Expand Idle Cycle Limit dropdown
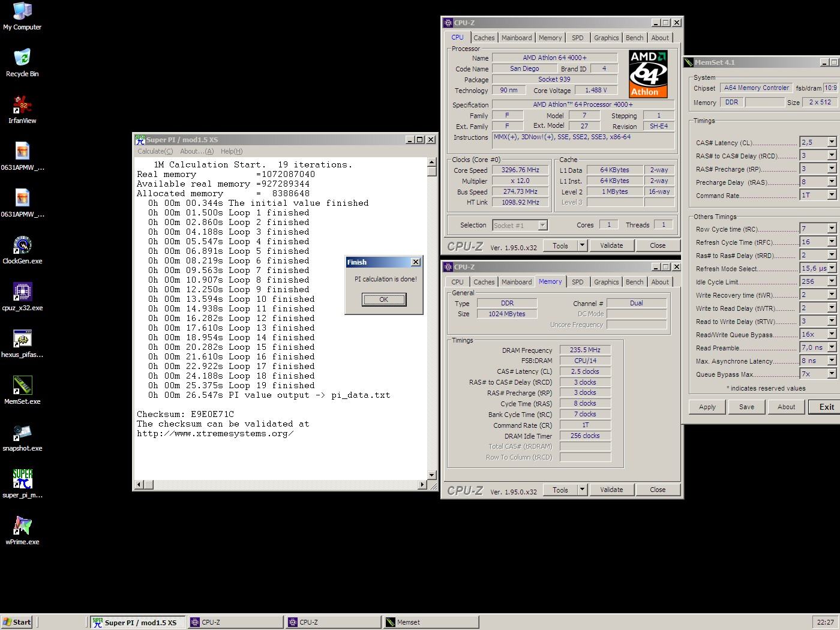Screen dimensions: 840x630 [832, 281]
